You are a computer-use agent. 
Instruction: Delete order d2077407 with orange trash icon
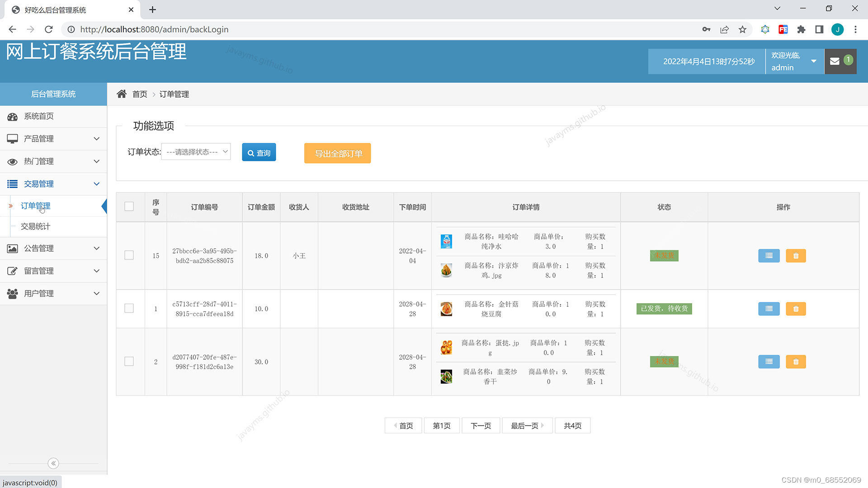click(x=796, y=362)
